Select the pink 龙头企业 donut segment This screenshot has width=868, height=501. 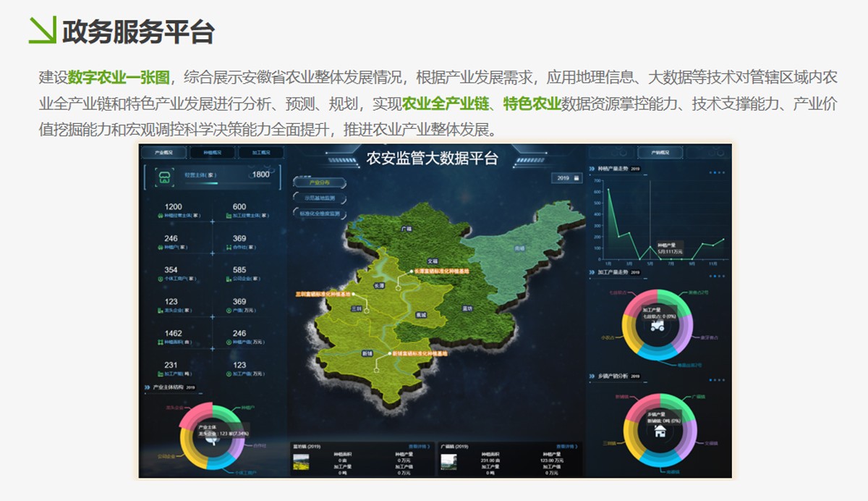192,415
